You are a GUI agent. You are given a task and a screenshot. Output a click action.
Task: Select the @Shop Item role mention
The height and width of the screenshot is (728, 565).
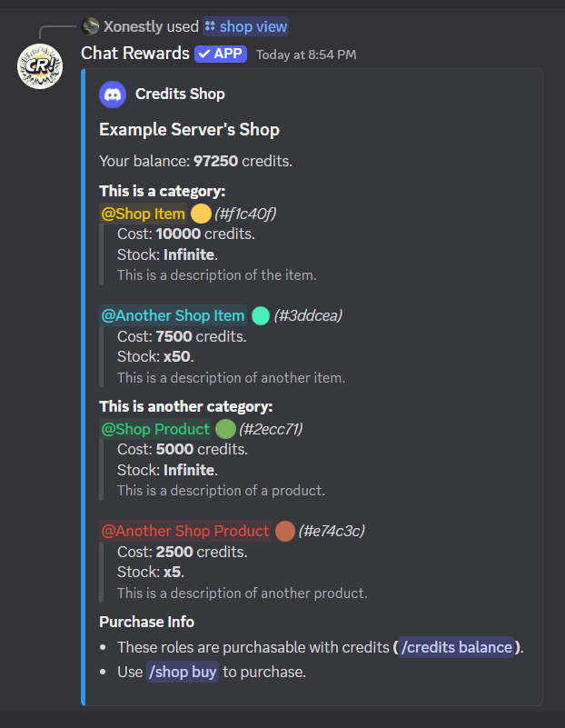(143, 213)
